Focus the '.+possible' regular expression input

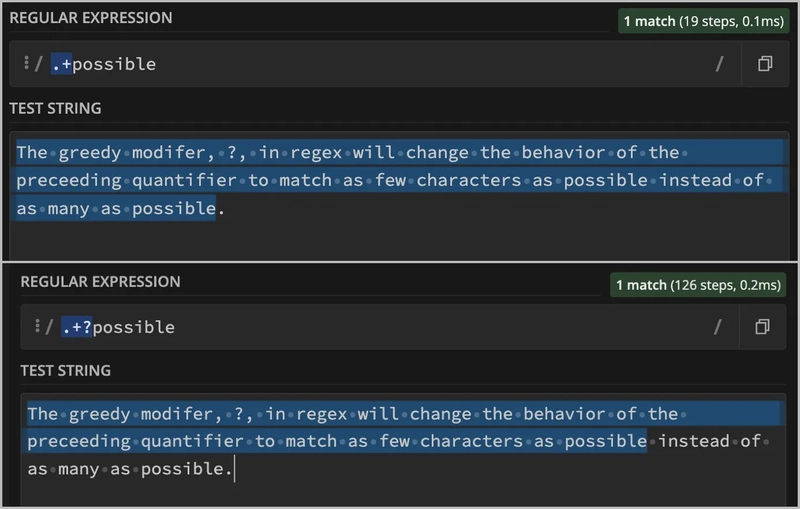(400, 64)
